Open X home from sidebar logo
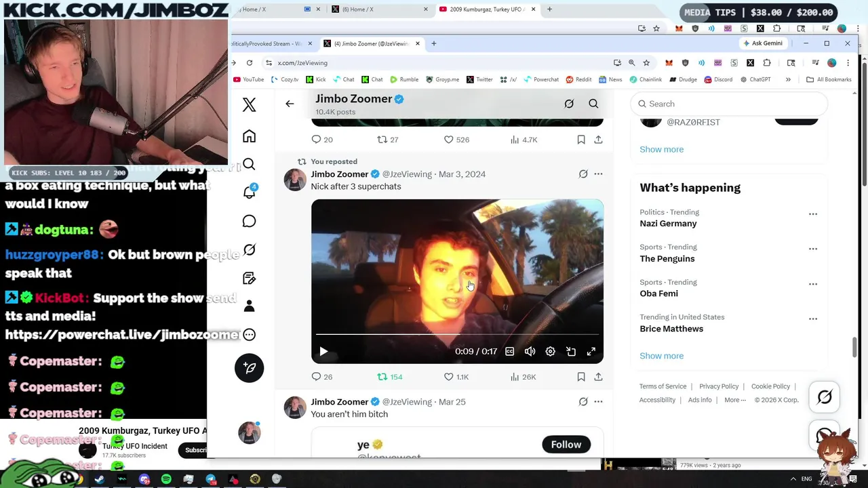 tap(250, 104)
